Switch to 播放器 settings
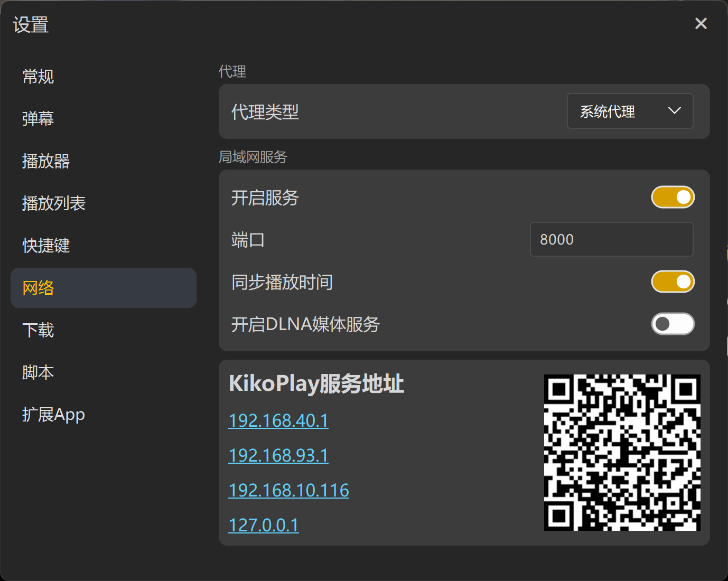Viewport: 728px width, 581px height. [x=104, y=161]
